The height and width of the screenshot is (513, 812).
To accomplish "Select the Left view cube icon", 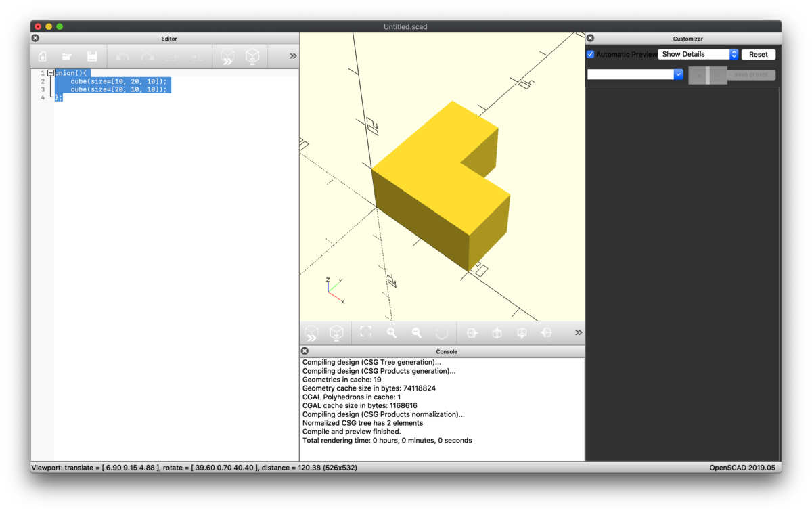I will point(547,332).
